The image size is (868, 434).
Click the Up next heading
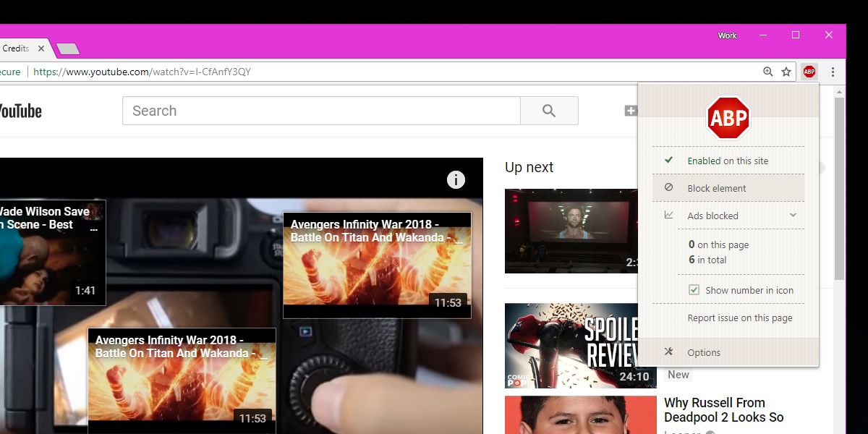pyautogui.click(x=529, y=167)
